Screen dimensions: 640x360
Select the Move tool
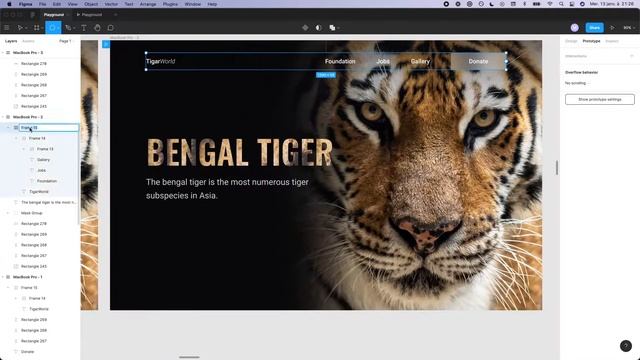(19, 28)
